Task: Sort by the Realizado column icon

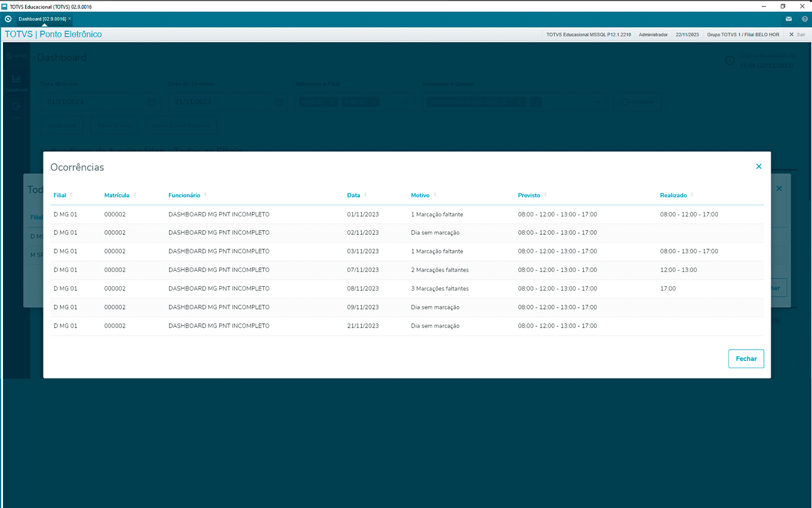Action: [692, 195]
